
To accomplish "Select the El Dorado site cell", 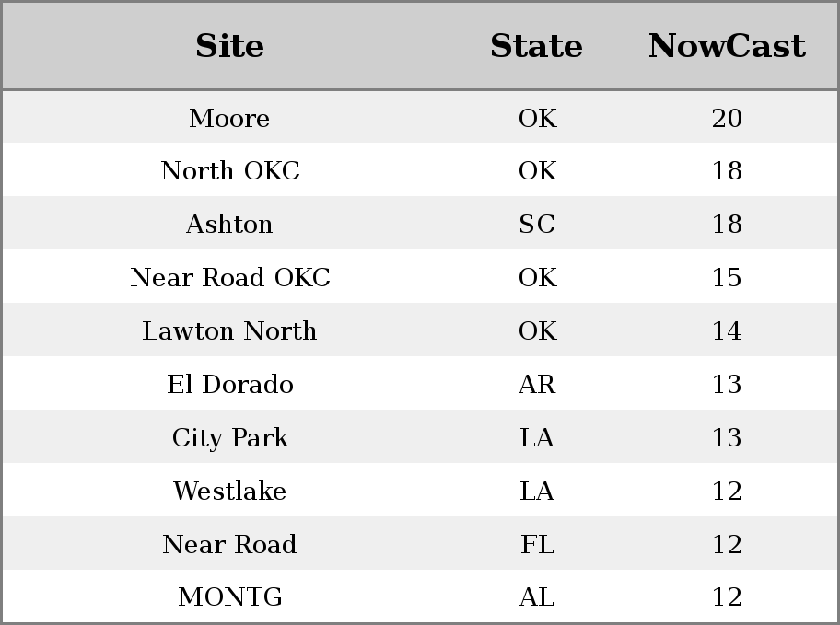I will (230, 385).
